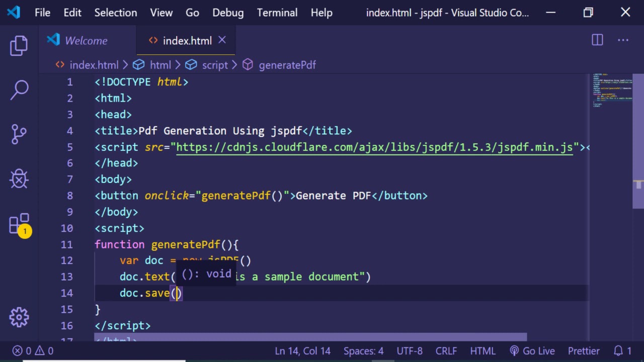Close the index.html tab
Image resolution: width=644 pixels, height=362 pixels.
pyautogui.click(x=222, y=40)
